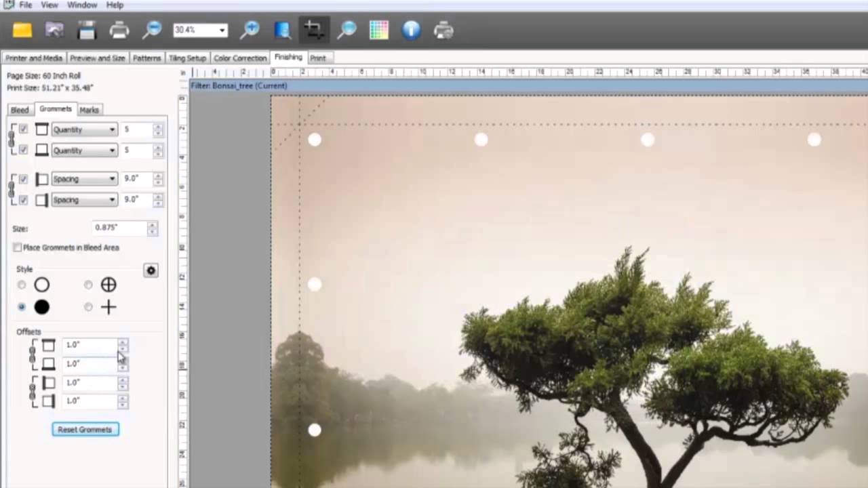Image resolution: width=868 pixels, height=488 pixels.
Task: Select the crosshair circle grommet style
Action: point(88,285)
